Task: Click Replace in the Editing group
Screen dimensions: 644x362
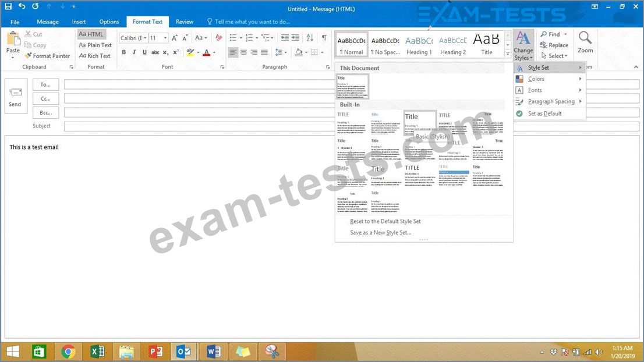Action: click(554, 45)
